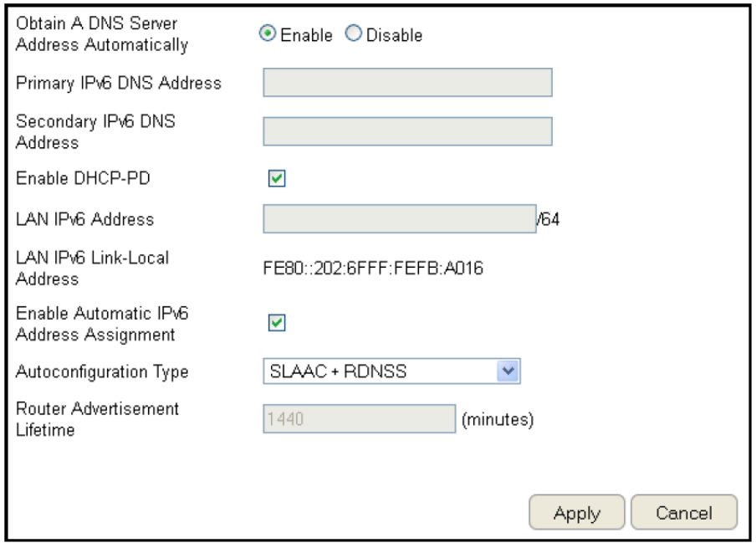Toggle the Enable DHCP-PD checkbox

coord(275,178)
